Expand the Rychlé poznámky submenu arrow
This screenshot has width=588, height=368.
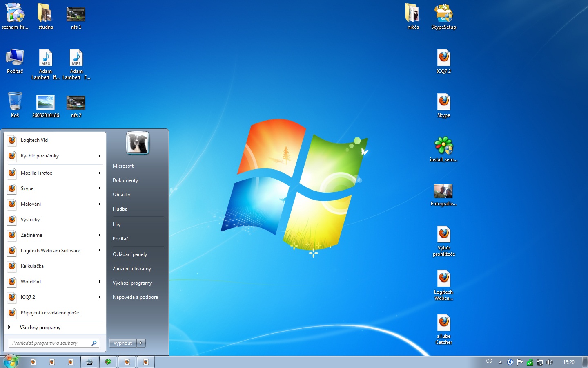coord(99,156)
